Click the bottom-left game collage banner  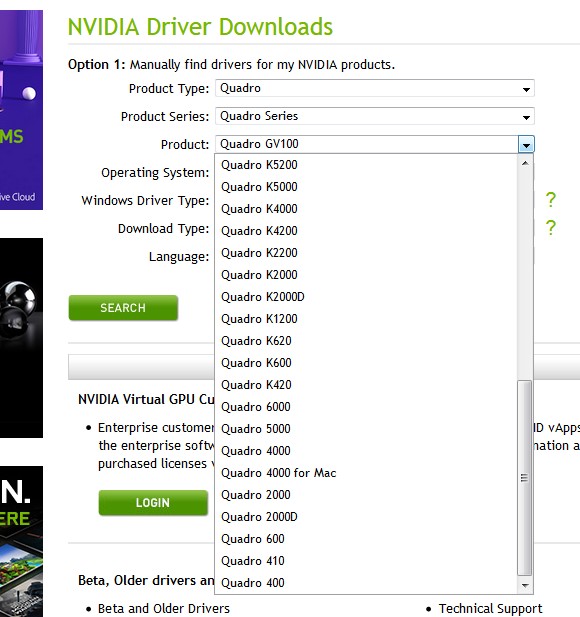click(x=21, y=541)
